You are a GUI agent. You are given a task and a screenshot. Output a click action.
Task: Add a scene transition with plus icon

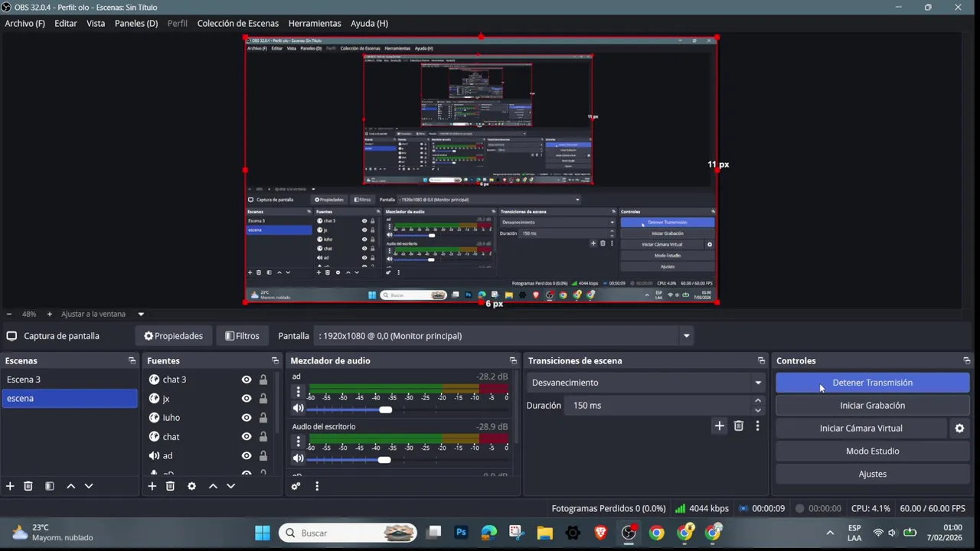(x=719, y=426)
